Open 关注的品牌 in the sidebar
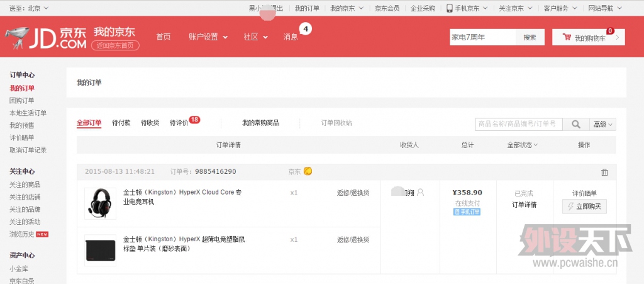Viewport: 644px width, 284px height. pyautogui.click(x=25, y=209)
